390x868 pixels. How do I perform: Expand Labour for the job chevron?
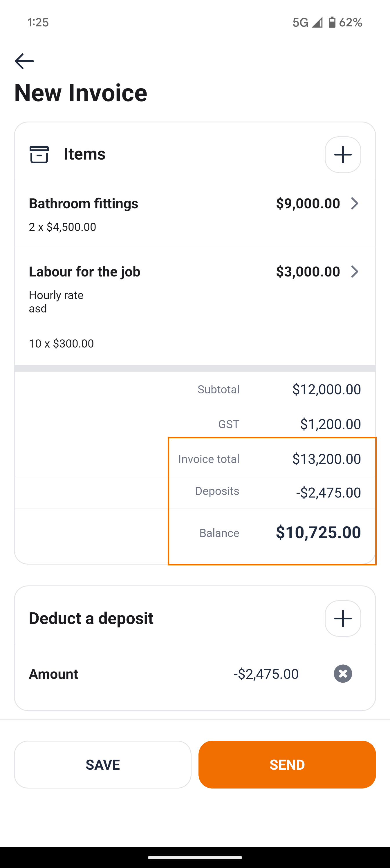point(354,272)
